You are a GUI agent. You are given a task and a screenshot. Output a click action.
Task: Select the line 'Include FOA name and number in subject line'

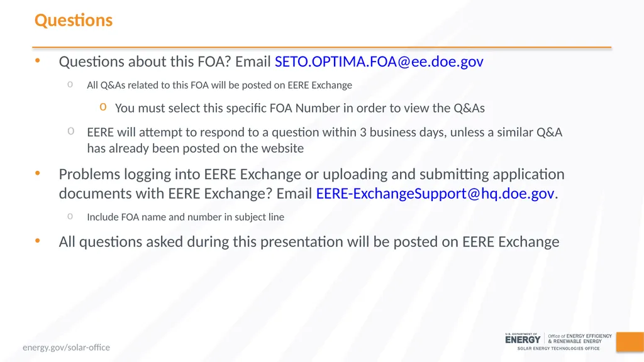coord(186,217)
